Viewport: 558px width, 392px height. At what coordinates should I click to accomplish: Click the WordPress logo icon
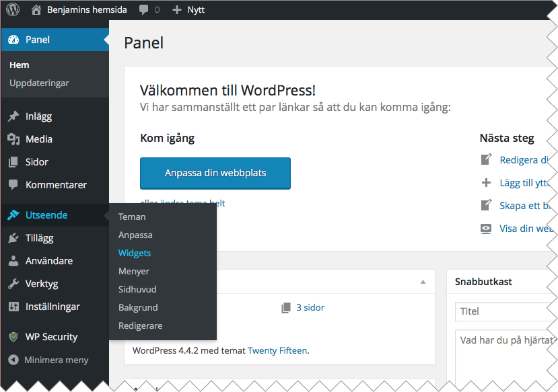point(13,10)
